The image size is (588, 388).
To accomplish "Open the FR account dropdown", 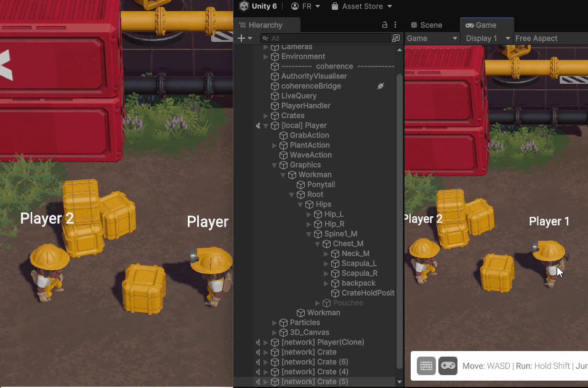I will coord(305,6).
